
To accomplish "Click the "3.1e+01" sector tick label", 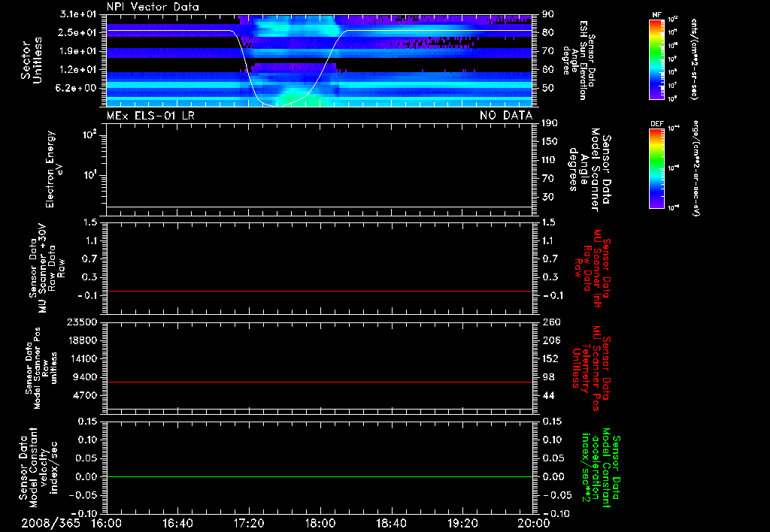I will coord(78,14).
